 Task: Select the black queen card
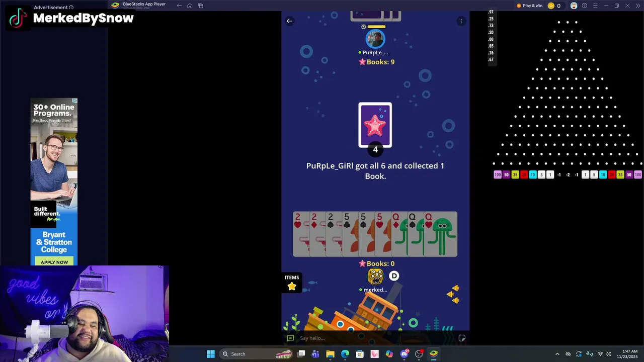415,234
